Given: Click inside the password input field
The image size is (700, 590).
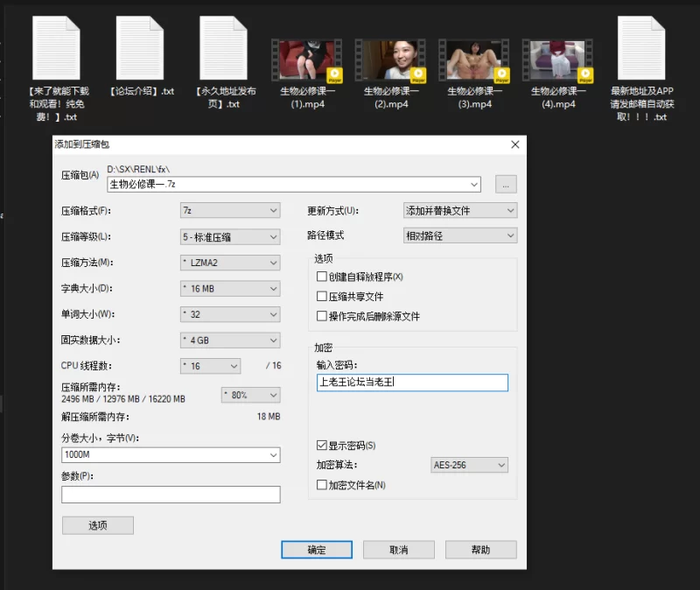Looking at the screenshot, I should coord(411,383).
